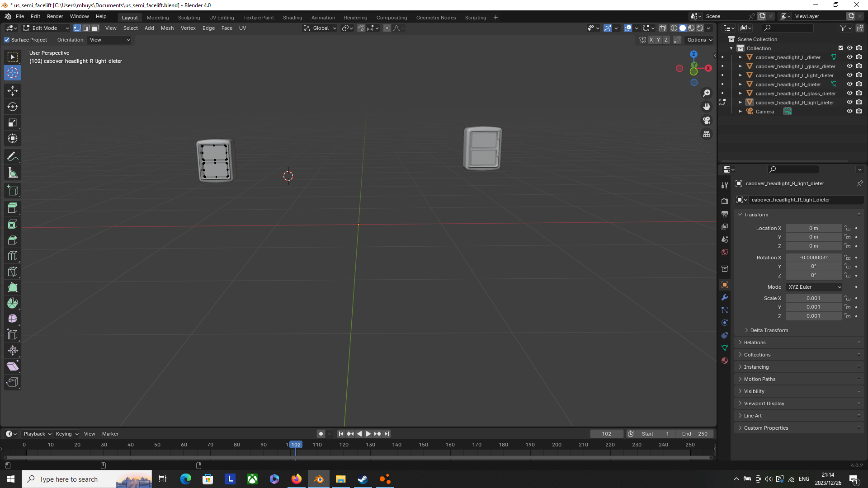Viewport: 868px width, 488px height.
Task: Click frame 150 on the timeline ruler
Action: point(424,445)
